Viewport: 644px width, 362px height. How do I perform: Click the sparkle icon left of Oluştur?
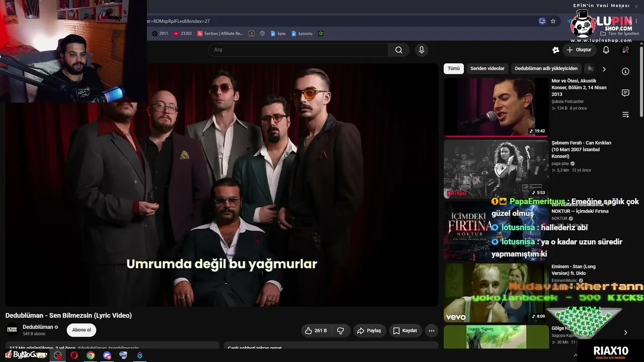click(x=555, y=50)
